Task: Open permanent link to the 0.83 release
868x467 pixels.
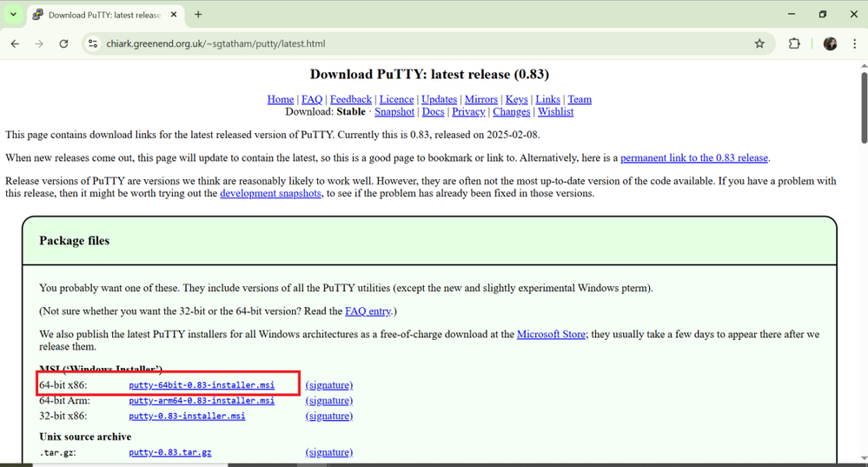Action: pos(694,158)
